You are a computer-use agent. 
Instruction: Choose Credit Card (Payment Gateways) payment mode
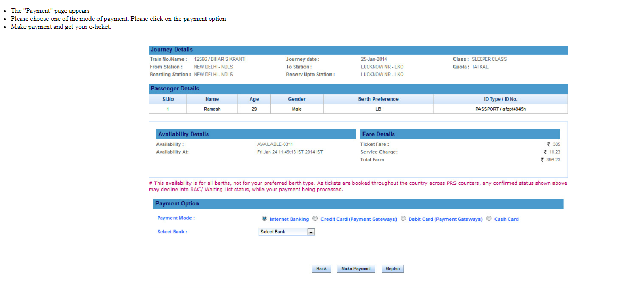(315, 218)
